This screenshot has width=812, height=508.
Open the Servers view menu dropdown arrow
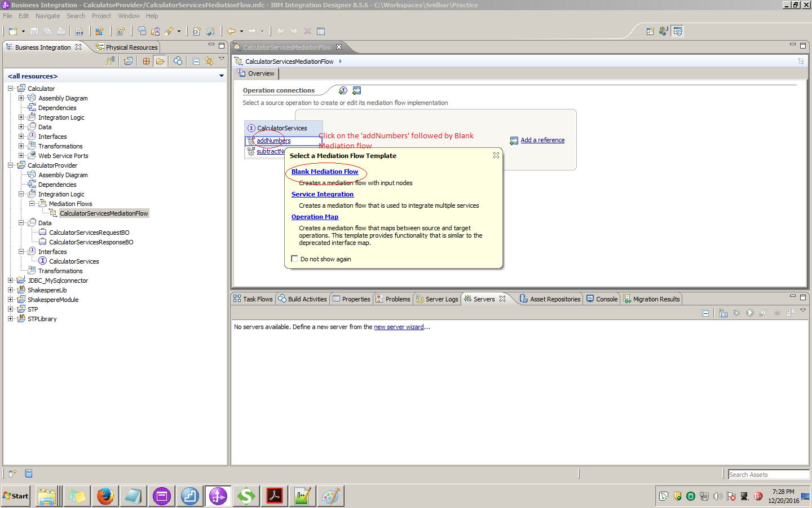[803, 310]
